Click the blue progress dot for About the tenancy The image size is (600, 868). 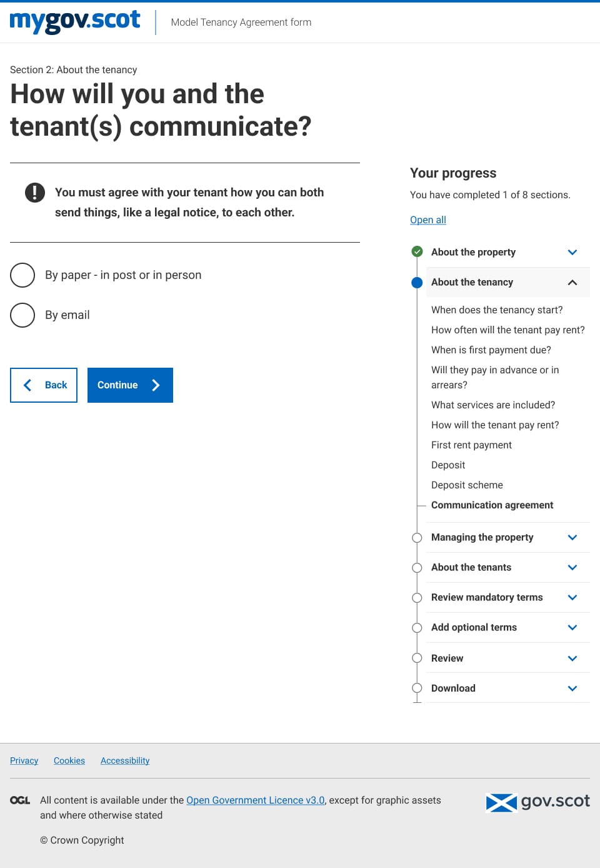click(x=417, y=283)
